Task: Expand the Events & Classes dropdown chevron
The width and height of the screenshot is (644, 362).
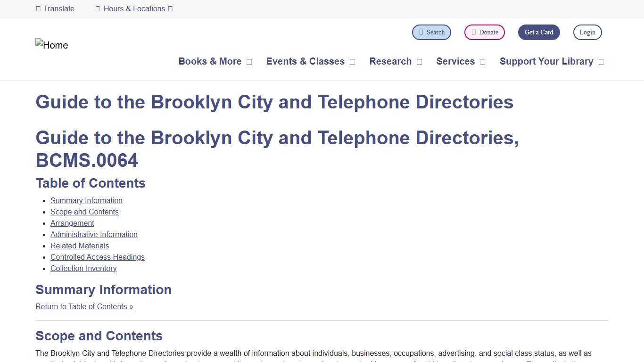Action: coord(352,61)
